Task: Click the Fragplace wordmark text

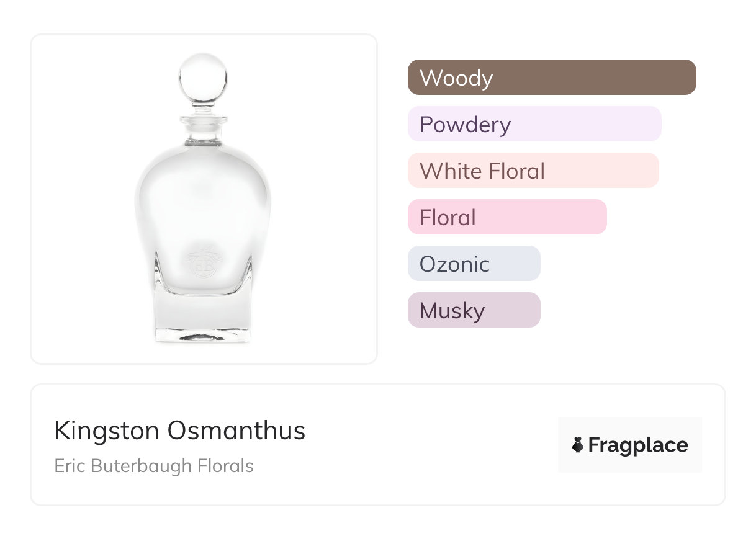Action: point(638,445)
